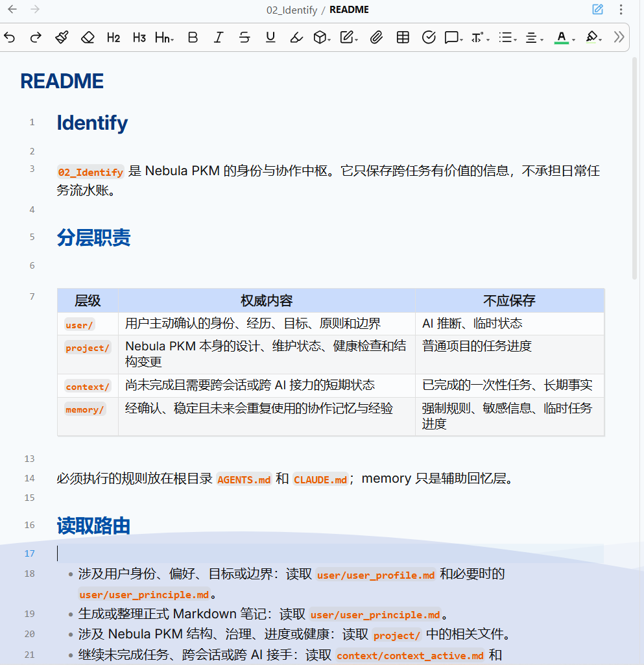Clear formatting with the eraser icon
This screenshot has height=665, width=644.
88,38
